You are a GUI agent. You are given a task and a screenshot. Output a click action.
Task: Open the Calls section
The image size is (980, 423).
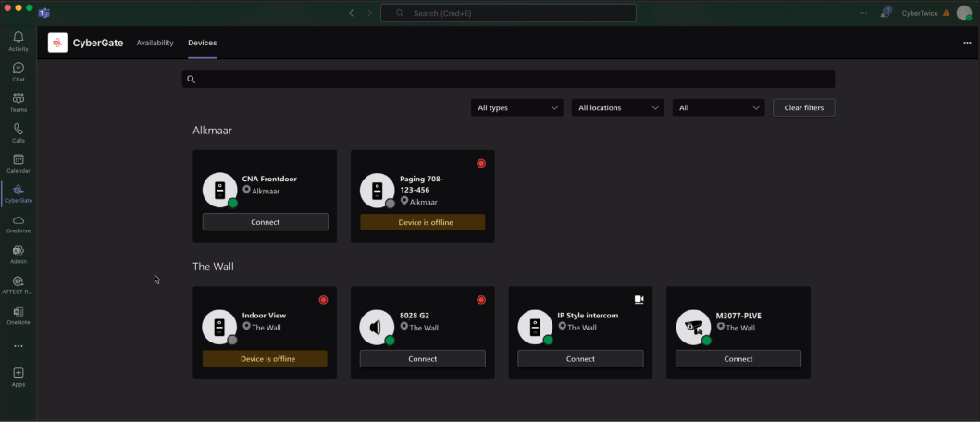19,133
